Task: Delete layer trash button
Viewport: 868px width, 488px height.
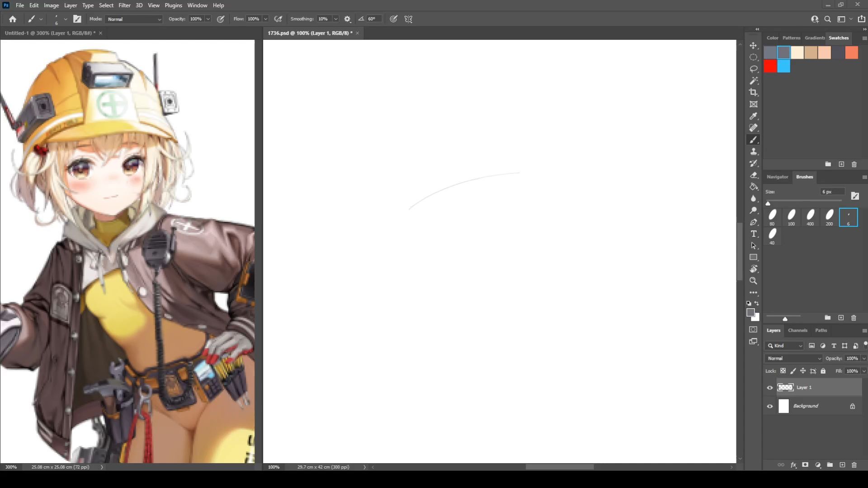Action: pyautogui.click(x=854, y=465)
